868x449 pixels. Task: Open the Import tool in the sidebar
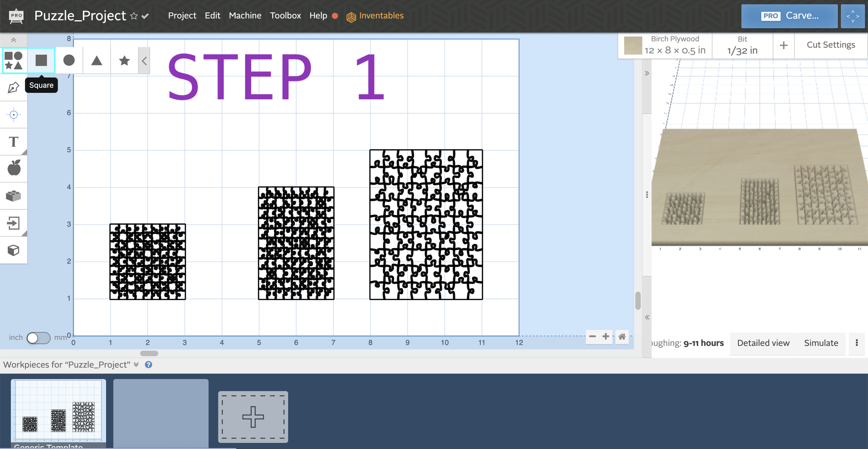pos(13,223)
